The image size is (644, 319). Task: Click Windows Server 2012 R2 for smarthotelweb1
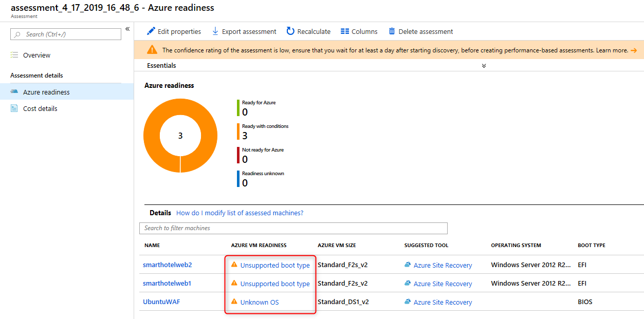coord(530,284)
